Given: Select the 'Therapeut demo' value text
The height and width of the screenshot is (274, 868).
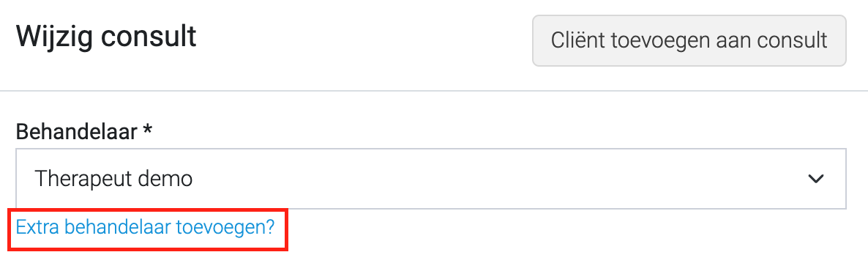Looking at the screenshot, I should pyautogui.click(x=113, y=179).
